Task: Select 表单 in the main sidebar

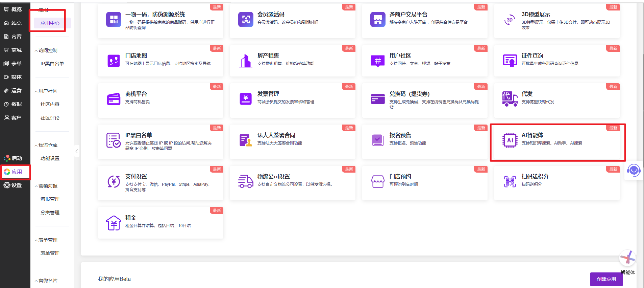Action: click(13, 63)
